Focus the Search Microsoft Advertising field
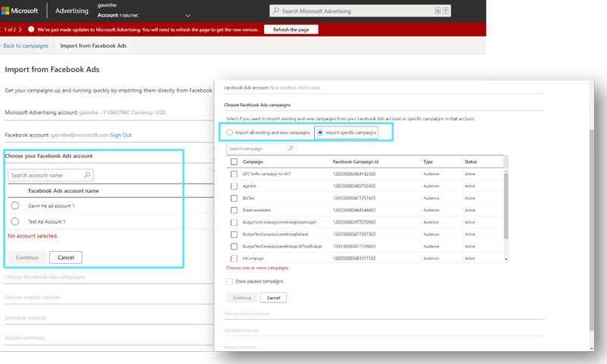607x364 pixels. [360, 11]
